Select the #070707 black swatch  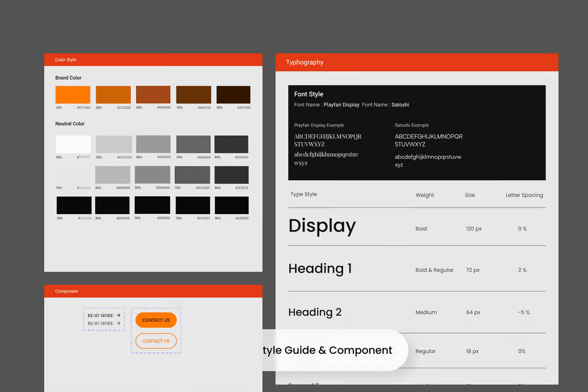193,205
